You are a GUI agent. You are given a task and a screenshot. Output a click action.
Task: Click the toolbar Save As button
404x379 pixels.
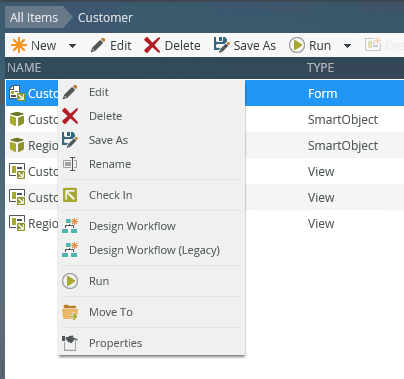(245, 45)
